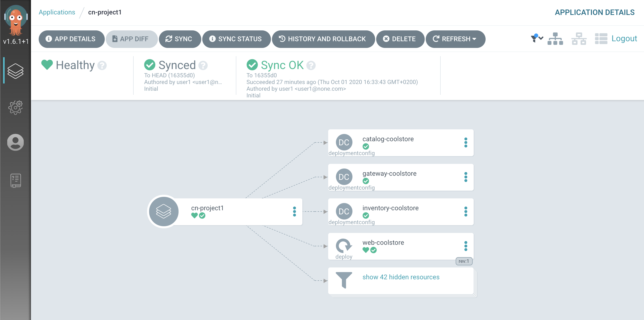Click inventory-coolstore synced check icon
This screenshot has width=644, height=320.
(366, 216)
